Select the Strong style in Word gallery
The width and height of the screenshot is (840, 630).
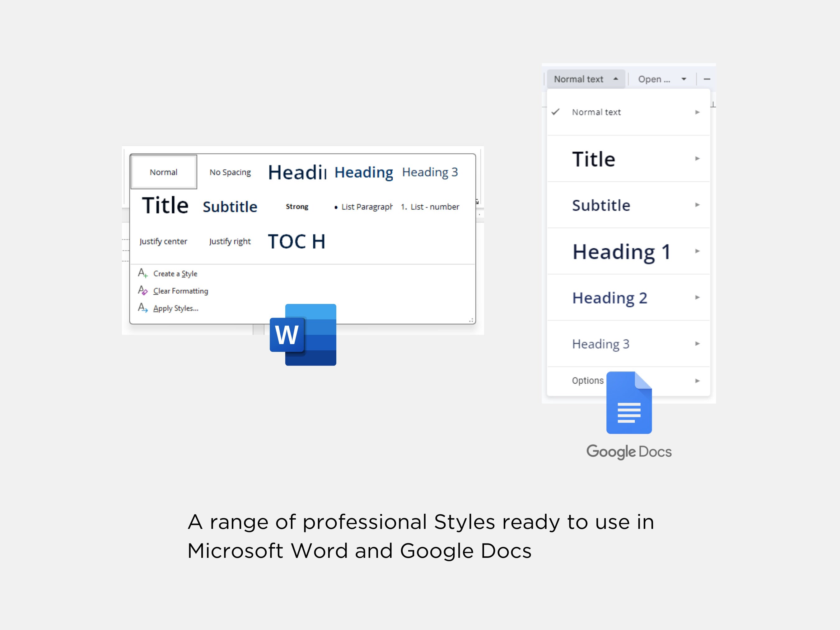pyautogui.click(x=297, y=206)
